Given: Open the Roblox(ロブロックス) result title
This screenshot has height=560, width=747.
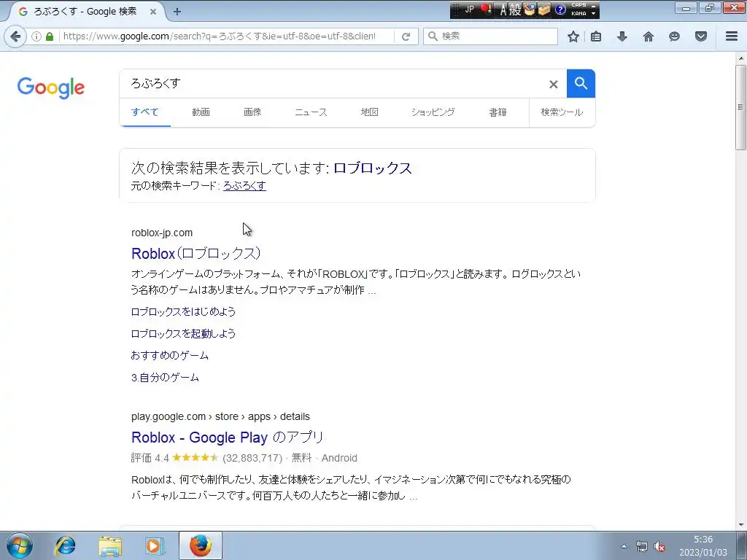Looking at the screenshot, I should tap(196, 253).
